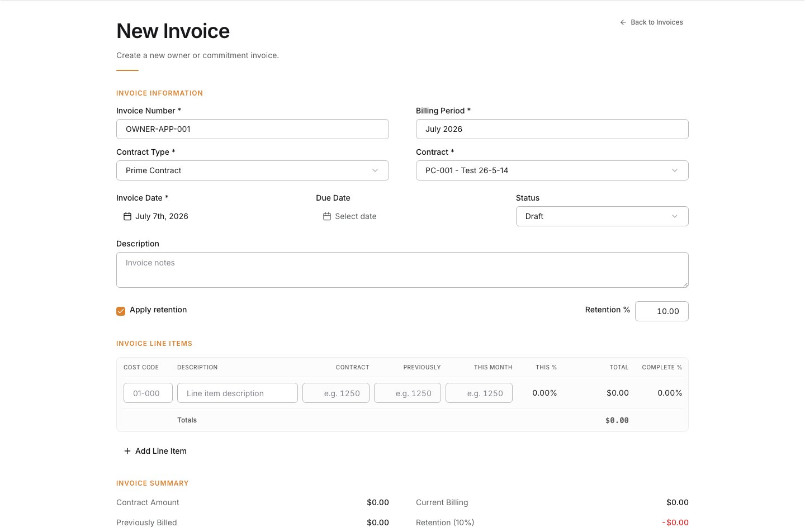The image size is (805, 532).
Task: Pick the Invoice Date July 7th, 2026
Action: pos(156,216)
